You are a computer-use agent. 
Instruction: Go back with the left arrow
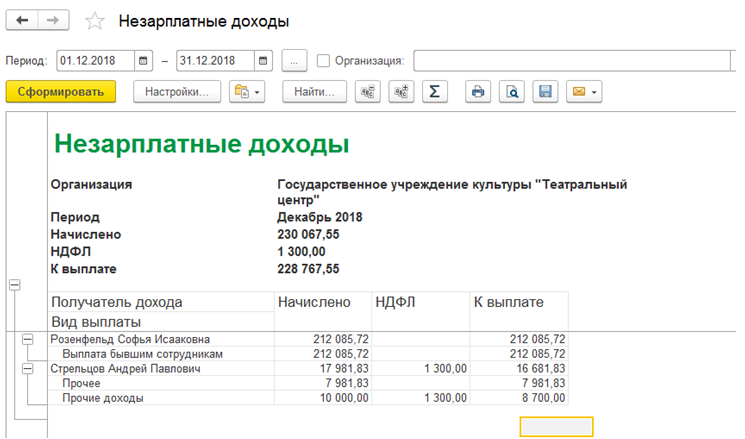[22, 20]
